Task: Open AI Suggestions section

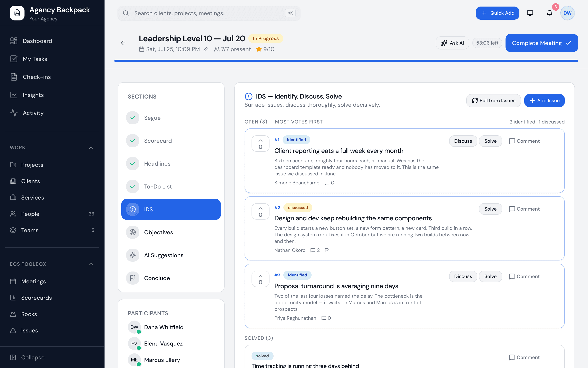Action: coord(171,255)
